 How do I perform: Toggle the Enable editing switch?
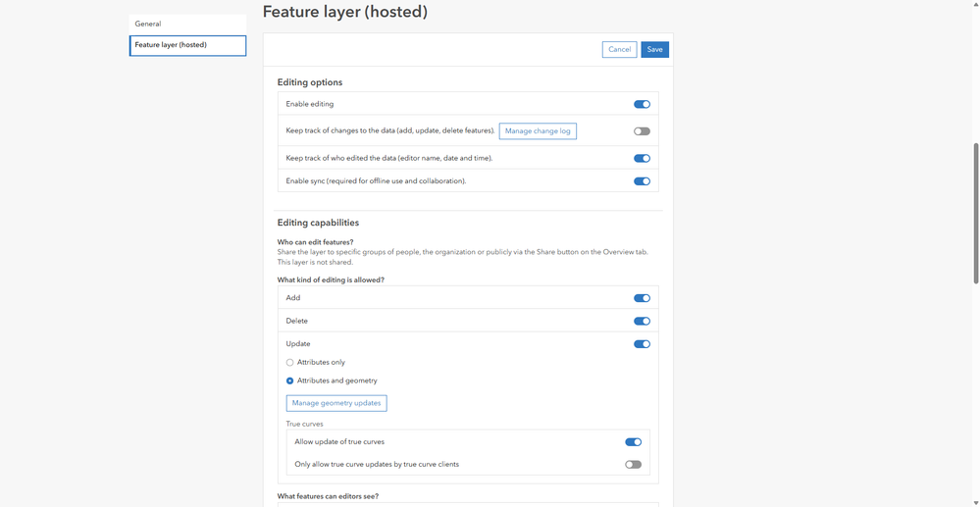coord(642,104)
